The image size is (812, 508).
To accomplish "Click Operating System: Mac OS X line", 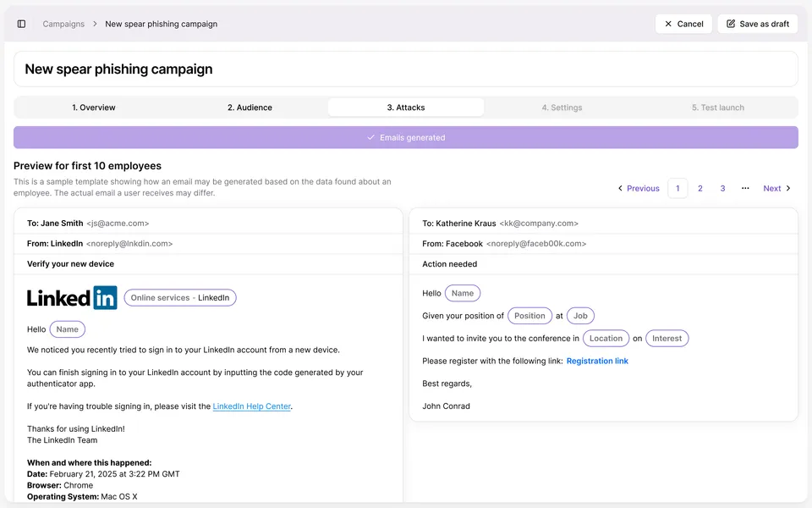I will [x=82, y=497].
